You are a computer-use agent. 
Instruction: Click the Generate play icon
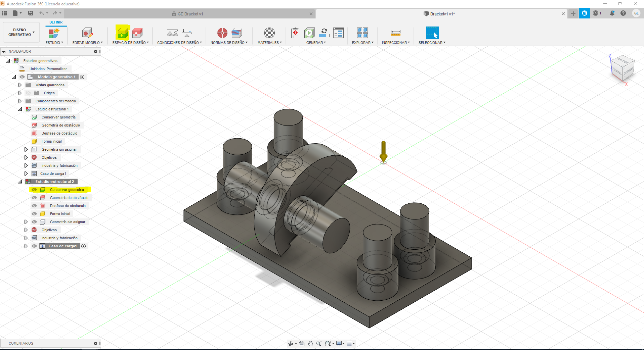click(310, 33)
